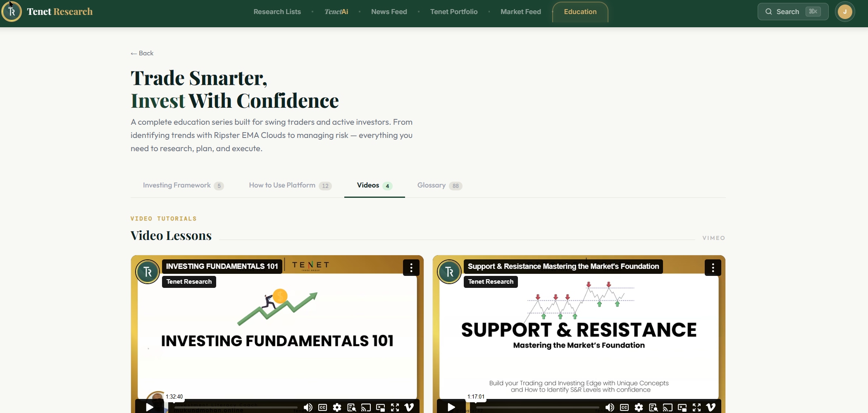Open the Market Feed page
Viewport: 868px width, 413px height.
(x=521, y=12)
